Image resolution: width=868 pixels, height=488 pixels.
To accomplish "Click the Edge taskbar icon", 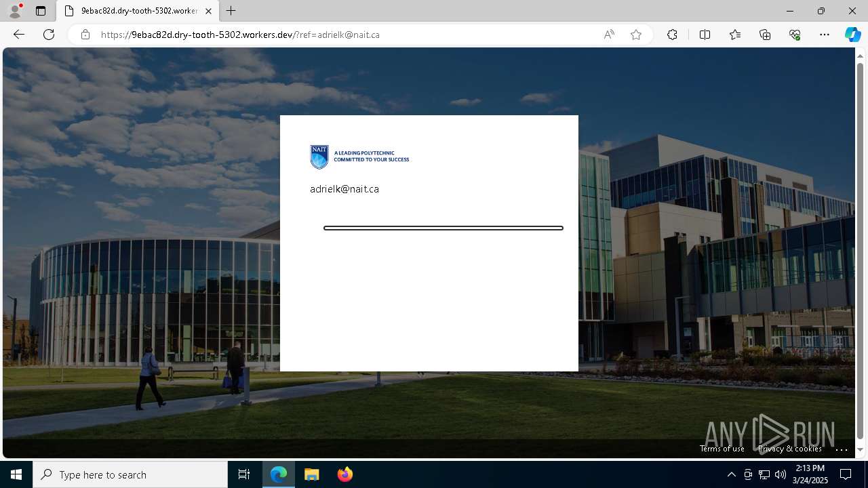I will click(279, 474).
